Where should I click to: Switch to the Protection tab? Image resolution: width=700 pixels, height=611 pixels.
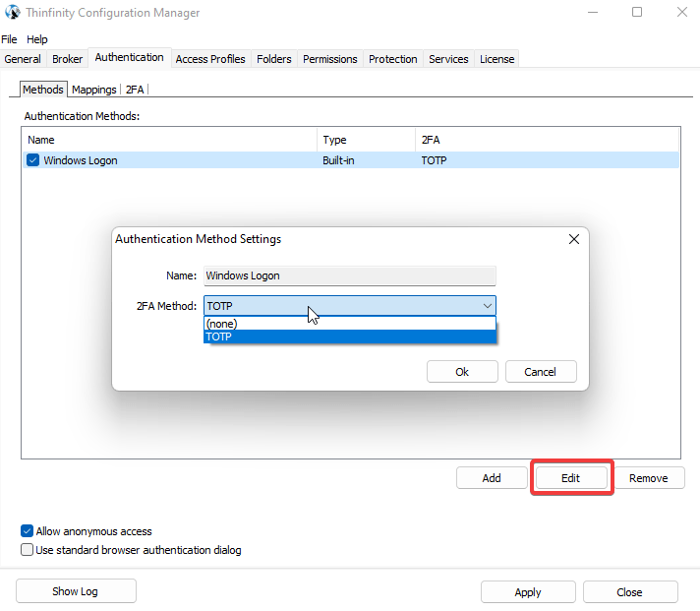[393, 59]
